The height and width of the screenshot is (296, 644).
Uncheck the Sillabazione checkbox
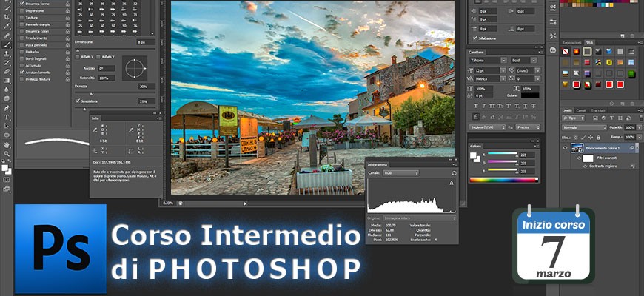(x=475, y=38)
